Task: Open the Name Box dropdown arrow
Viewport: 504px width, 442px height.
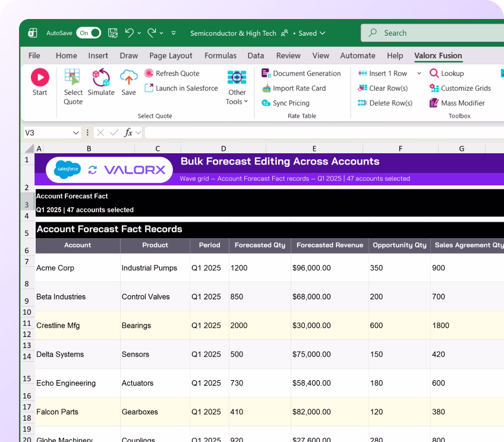Action: (x=76, y=132)
